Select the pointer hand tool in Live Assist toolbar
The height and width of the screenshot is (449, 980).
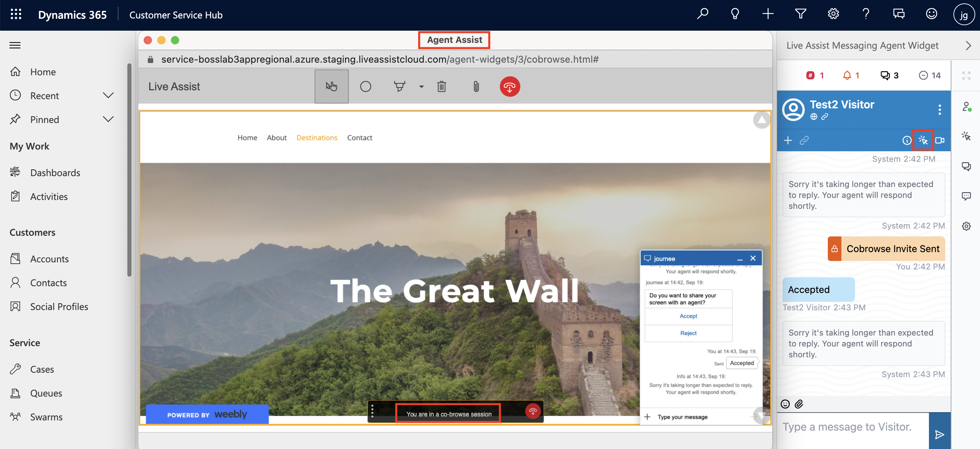point(331,87)
